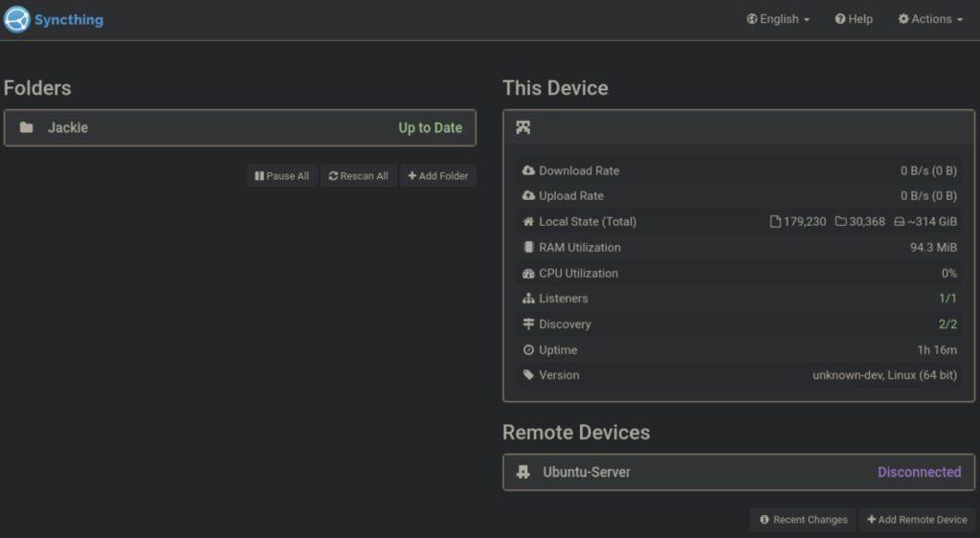This screenshot has height=538, width=980.
Task: Click the plus icon in Add Remote Device
Action: (871, 519)
